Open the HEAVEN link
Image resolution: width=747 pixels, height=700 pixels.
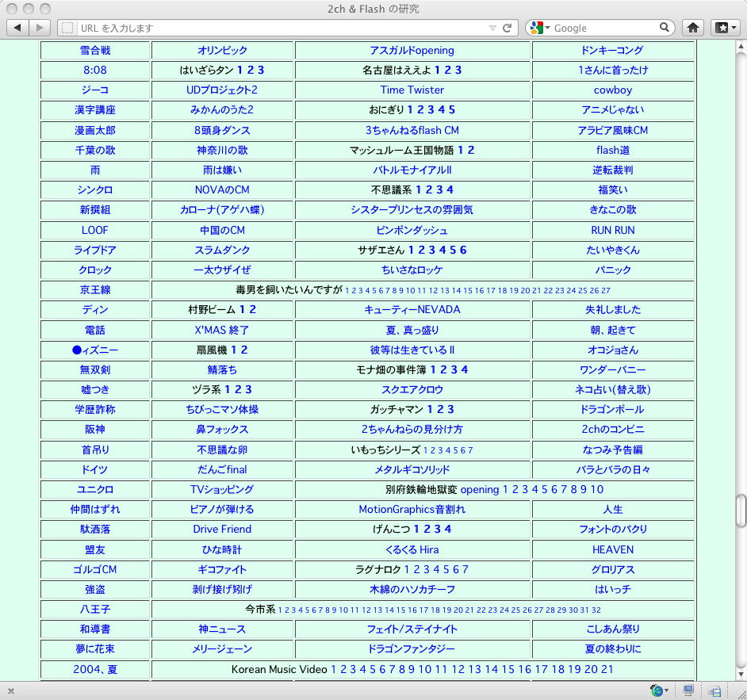tap(613, 550)
